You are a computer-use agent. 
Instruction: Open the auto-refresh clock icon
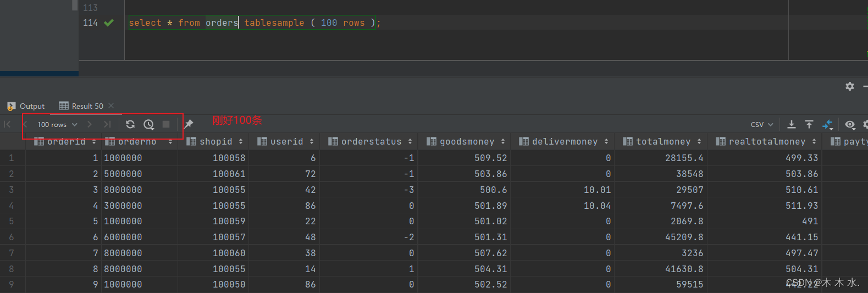148,124
